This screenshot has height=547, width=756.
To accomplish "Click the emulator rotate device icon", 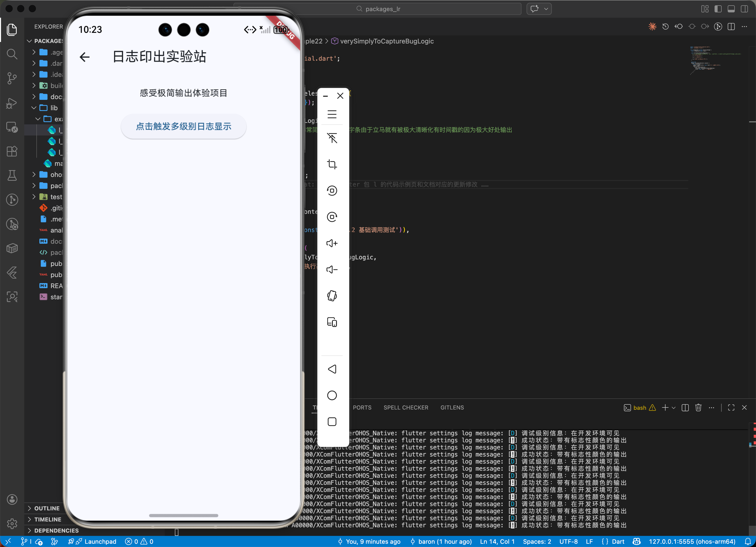I will [332, 295].
